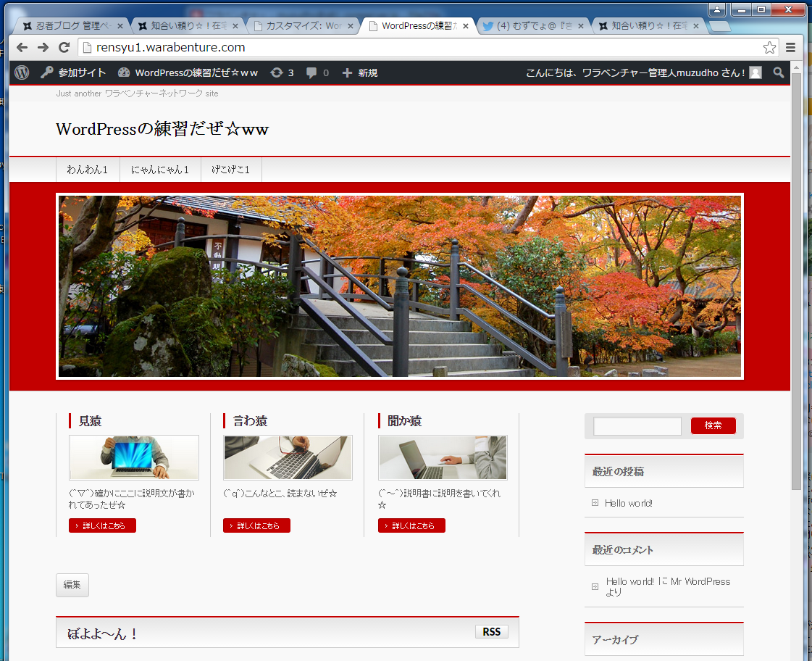Open the Hello world! に Mr WordPress comment link
The width and height of the screenshot is (812, 661).
[668, 586]
